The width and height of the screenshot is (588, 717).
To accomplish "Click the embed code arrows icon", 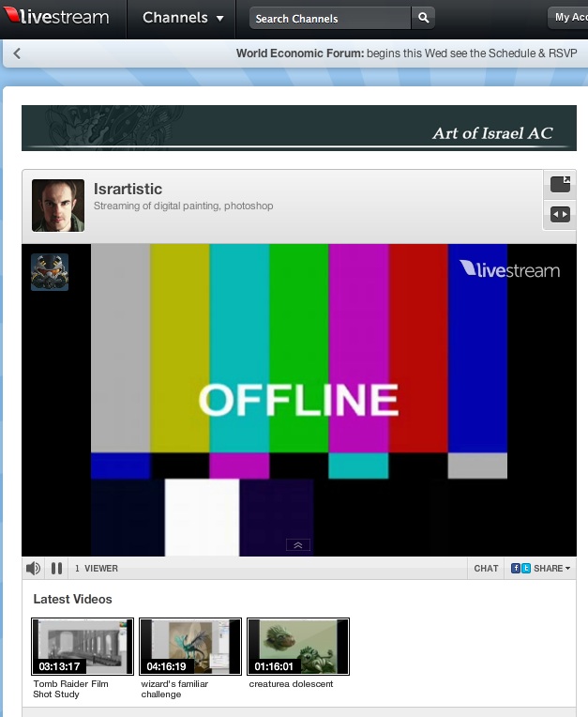I will point(560,215).
